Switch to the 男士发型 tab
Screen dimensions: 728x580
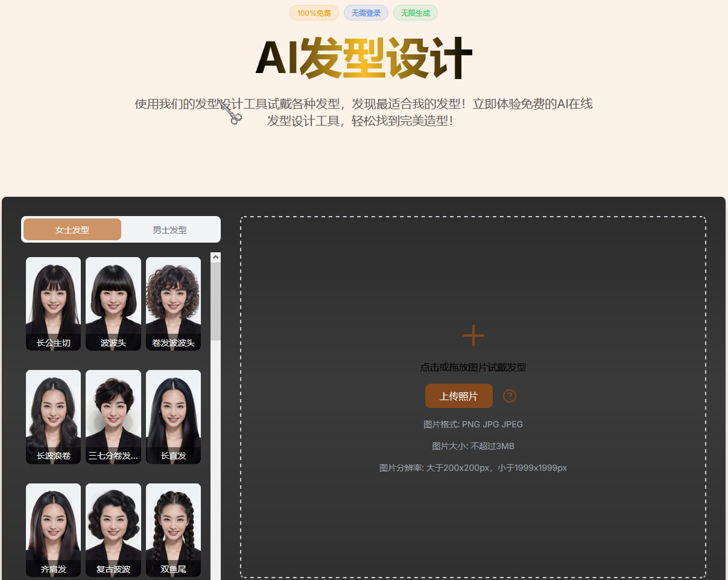(x=169, y=229)
